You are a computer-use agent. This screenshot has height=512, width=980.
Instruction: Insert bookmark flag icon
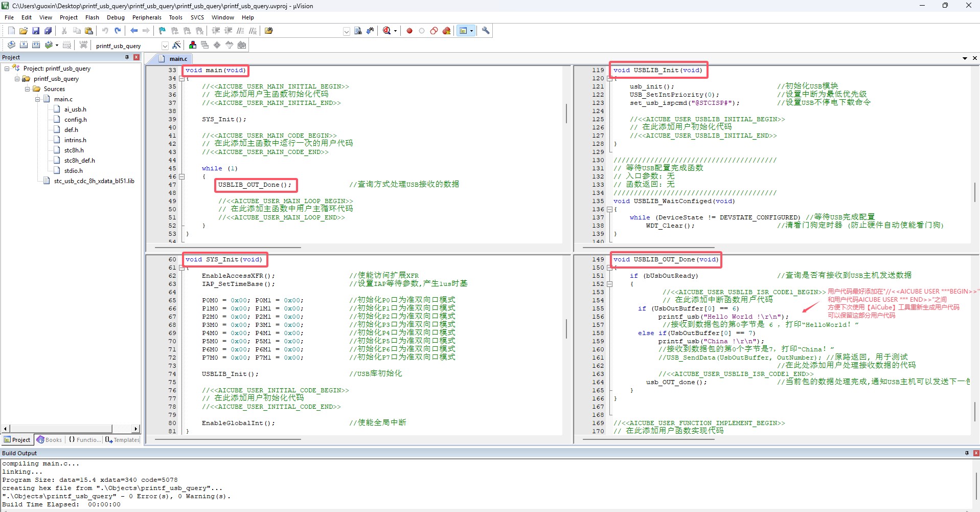coord(162,31)
